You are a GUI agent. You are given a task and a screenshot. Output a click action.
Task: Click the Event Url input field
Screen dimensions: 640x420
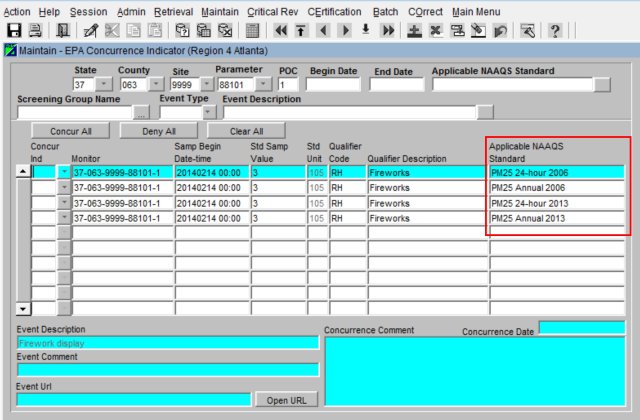coord(134,400)
